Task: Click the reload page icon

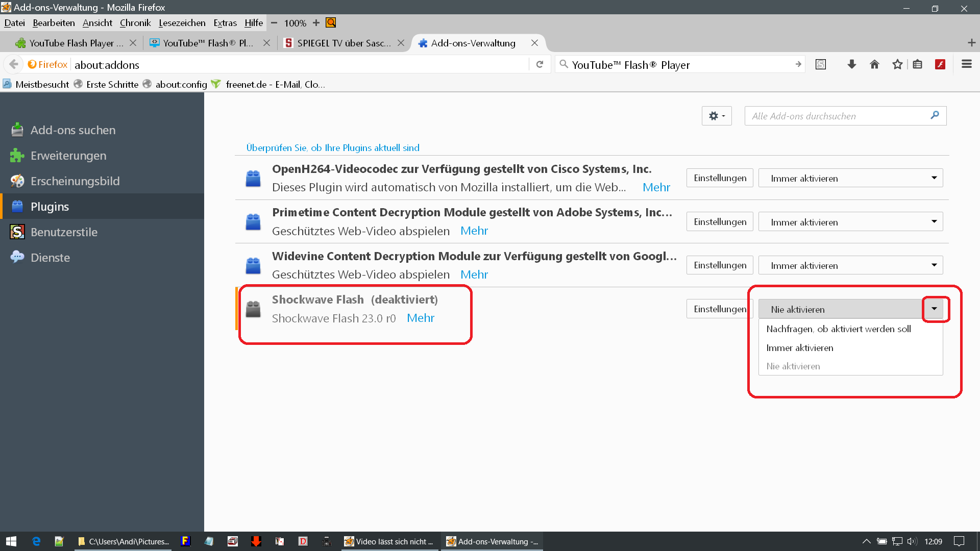Action: 540,64
